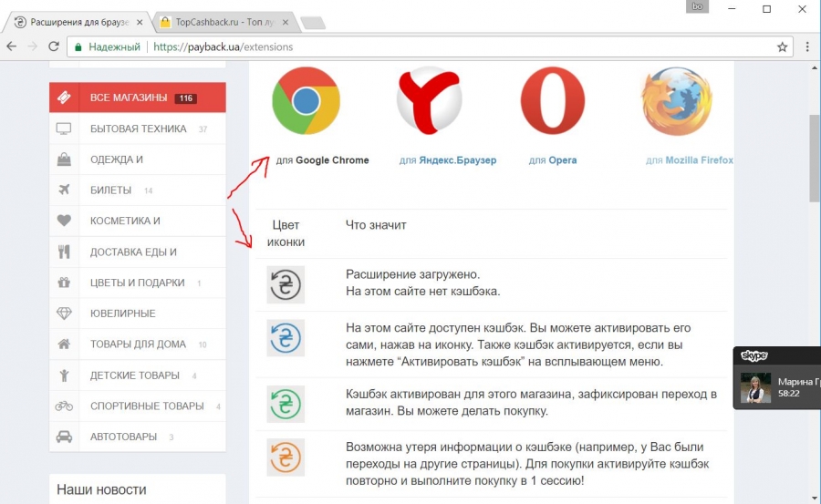Open 'АВТОТОВАРЫ' category
This screenshot has height=504, width=821.
coord(138,437)
